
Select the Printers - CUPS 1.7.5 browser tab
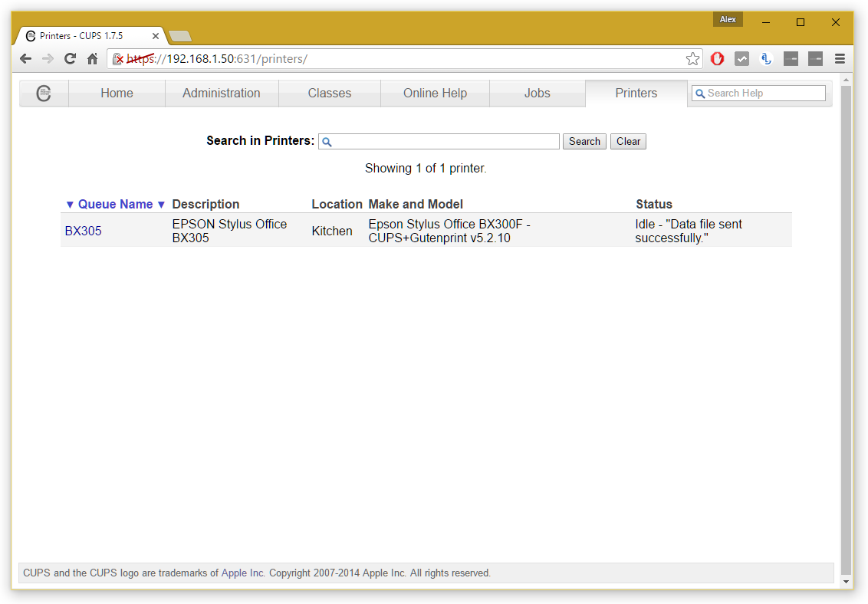point(91,36)
